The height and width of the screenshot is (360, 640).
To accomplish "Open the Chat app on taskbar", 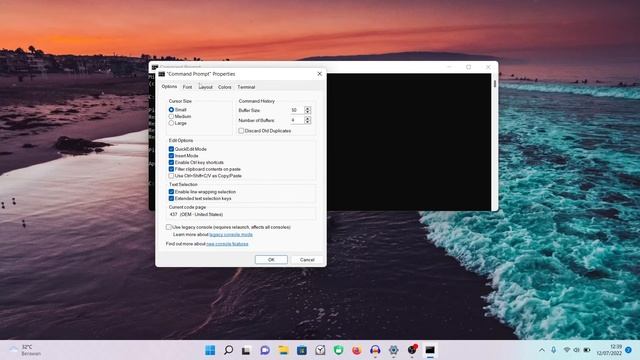I will pos(265,350).
